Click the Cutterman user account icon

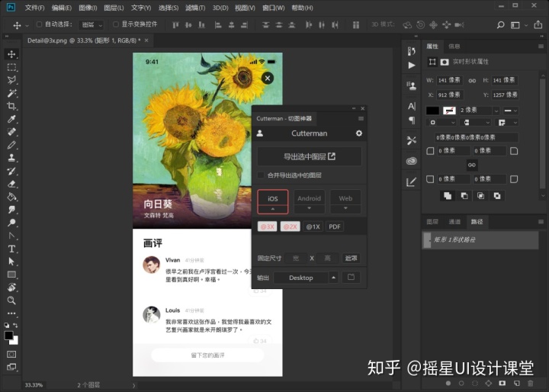[260, 133]
